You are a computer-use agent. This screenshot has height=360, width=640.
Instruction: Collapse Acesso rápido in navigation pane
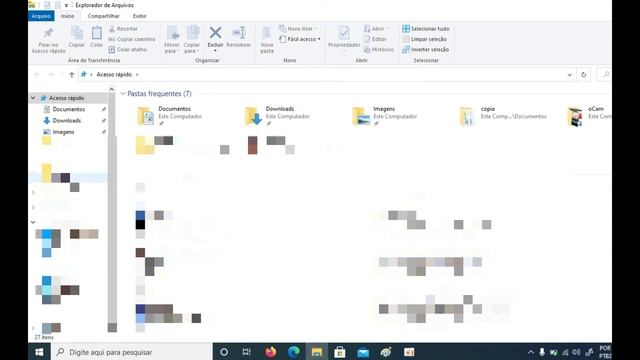(33, 98)
